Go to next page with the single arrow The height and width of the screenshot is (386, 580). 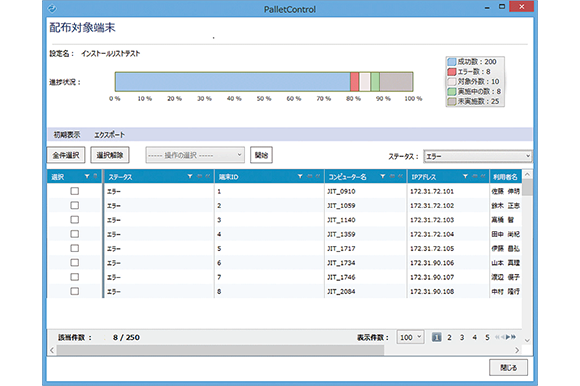508,337
